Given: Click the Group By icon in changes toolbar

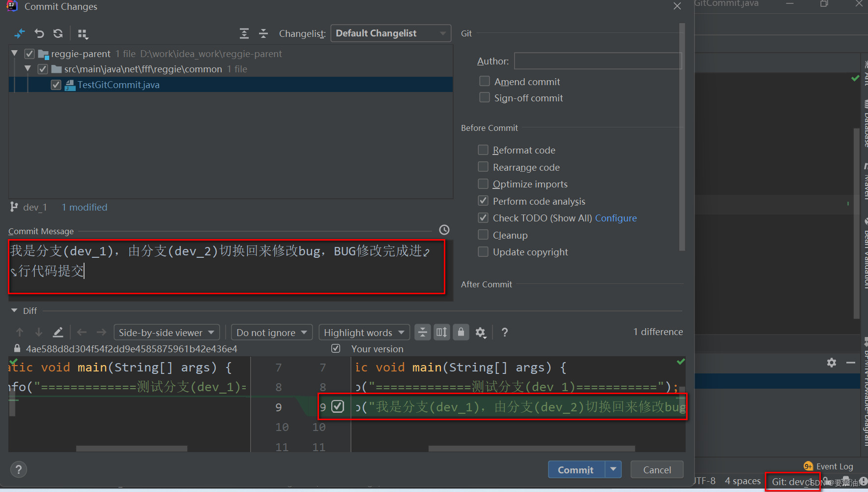Looking at the screenshot, I should click(x=83, y=33).
